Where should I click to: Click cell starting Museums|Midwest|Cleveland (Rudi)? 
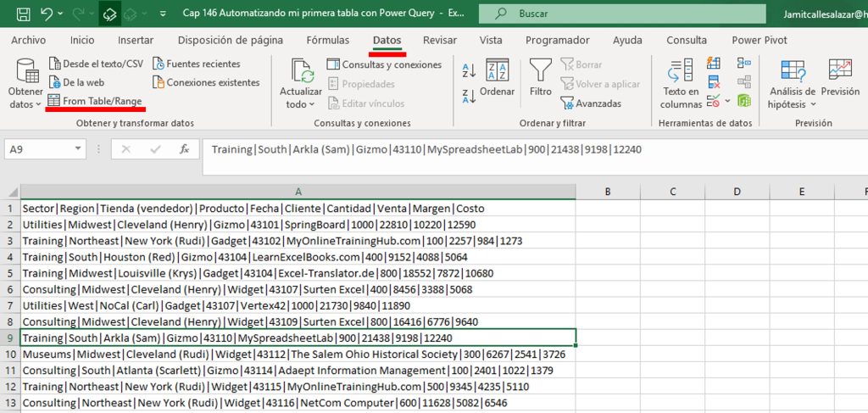click(298, 354)
